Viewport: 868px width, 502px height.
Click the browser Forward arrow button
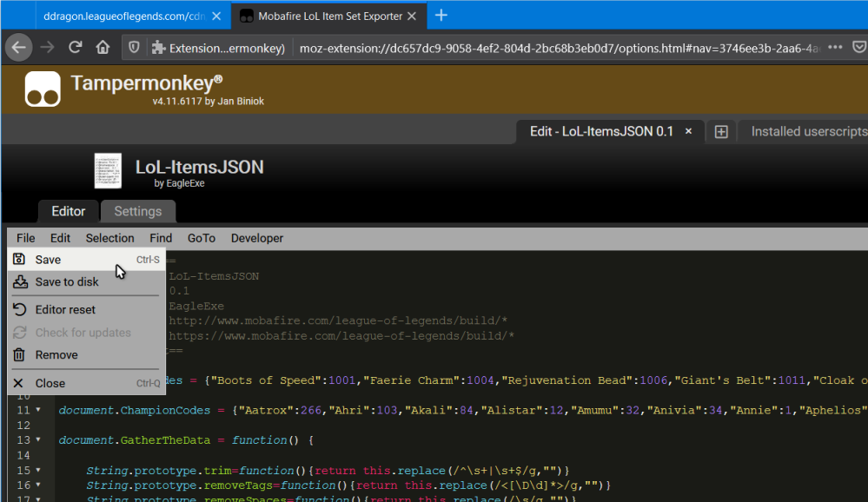47,48
